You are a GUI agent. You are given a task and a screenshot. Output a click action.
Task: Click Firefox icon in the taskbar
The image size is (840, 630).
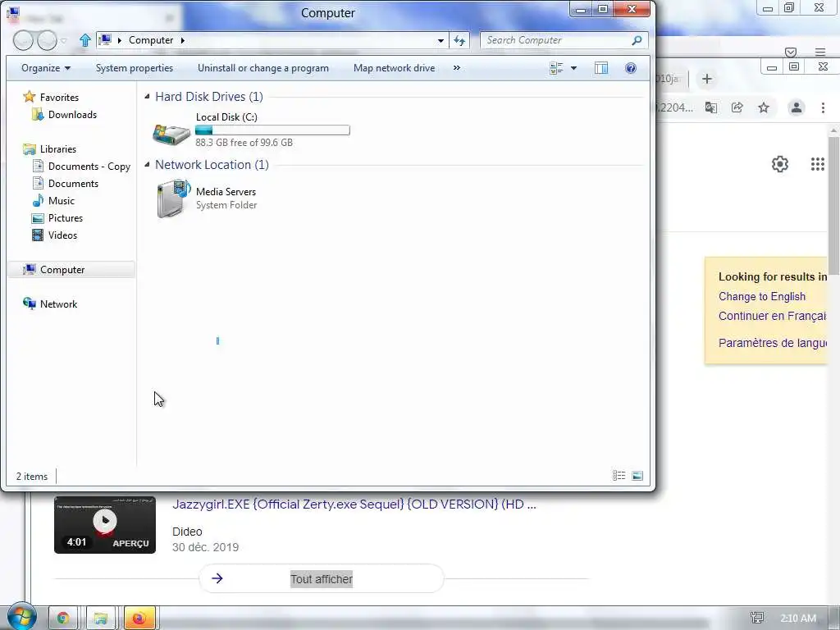[x=139, y=618]
